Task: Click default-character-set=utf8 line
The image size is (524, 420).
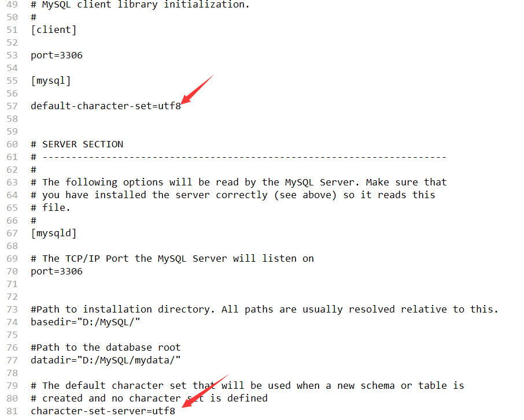Action: (106, 106)
